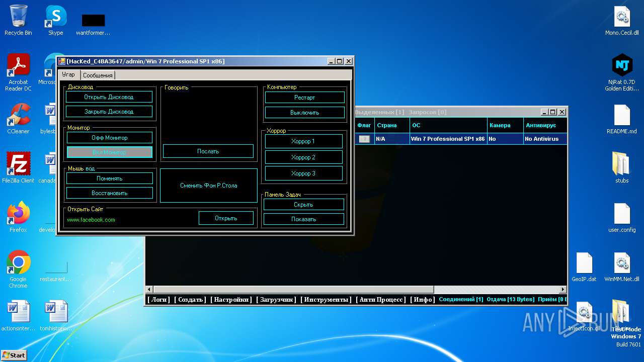Open the Инструменты menu item
The height and width of the screenshot is (362, 644).
326,300
